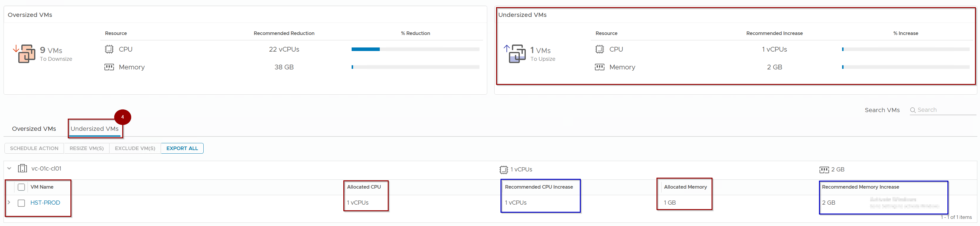This screenshot has height=226, width=980.
Task: Check the HST-PROD row checkbox
Action: (x=21, y=203)
